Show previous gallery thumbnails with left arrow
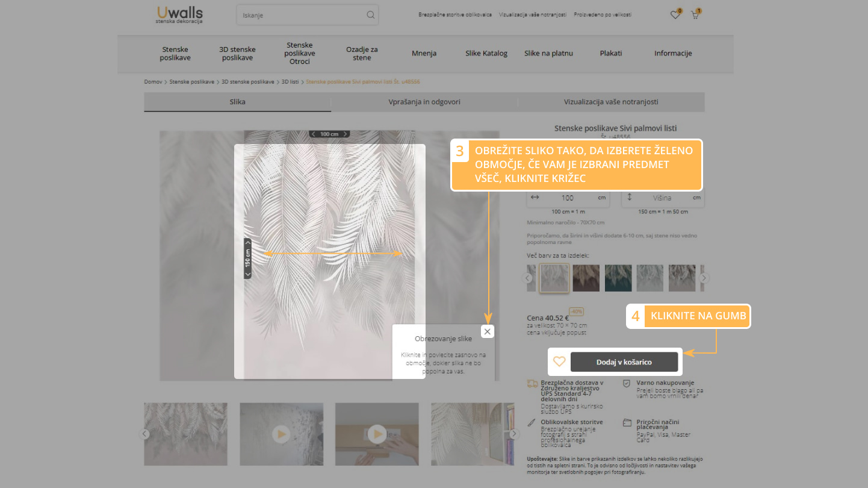This screenshot has width=868, height=488. [144, 434]
